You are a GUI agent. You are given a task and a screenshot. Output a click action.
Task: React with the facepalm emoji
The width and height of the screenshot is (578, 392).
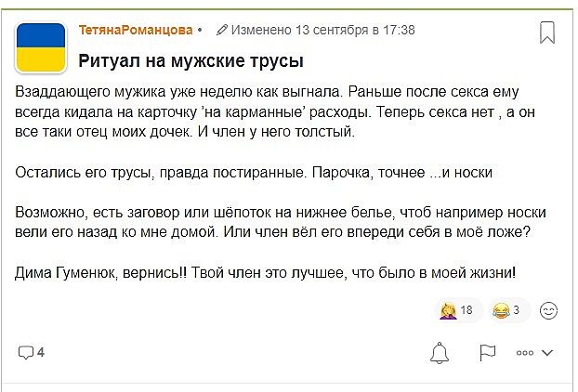coord(448,310)
